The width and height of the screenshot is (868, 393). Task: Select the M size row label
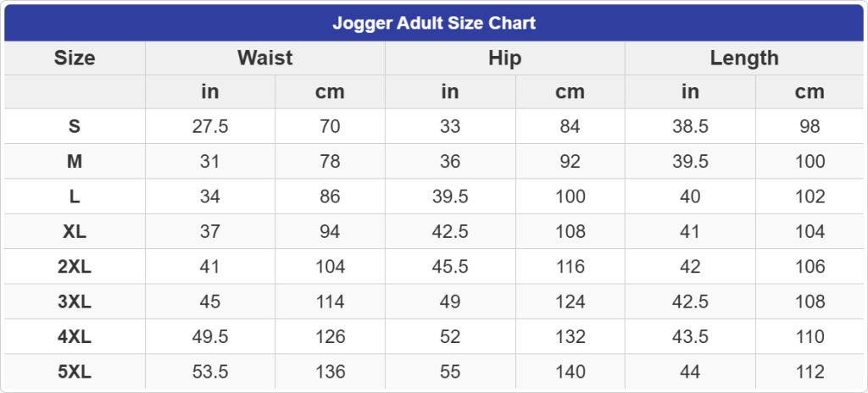pos(75,162)
